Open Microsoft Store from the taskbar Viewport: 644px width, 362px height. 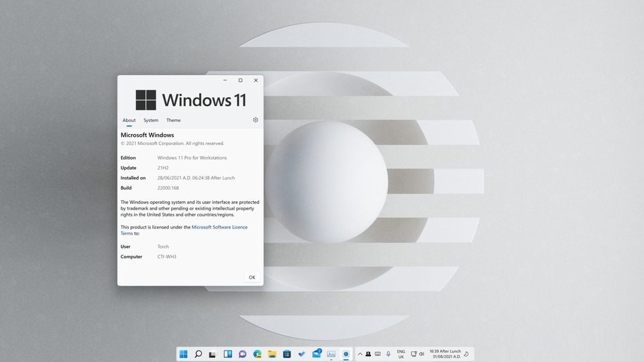click(x=286, y=354)
